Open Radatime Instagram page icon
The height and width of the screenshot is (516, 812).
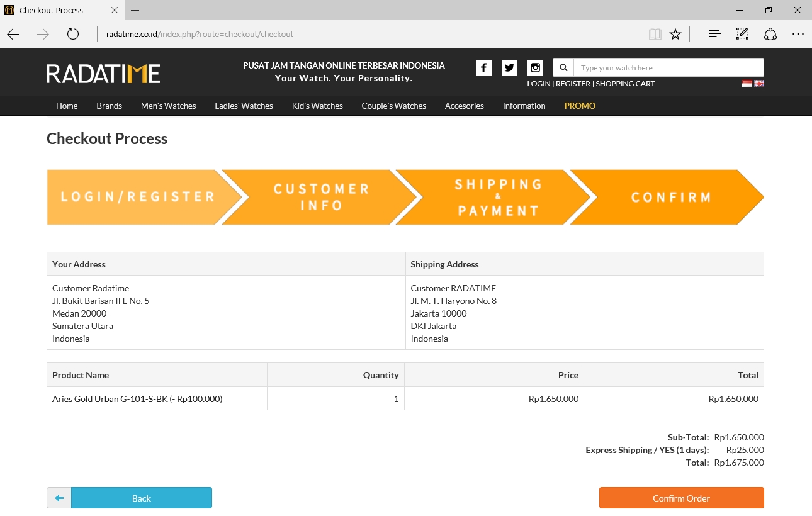tap(535, 68)
